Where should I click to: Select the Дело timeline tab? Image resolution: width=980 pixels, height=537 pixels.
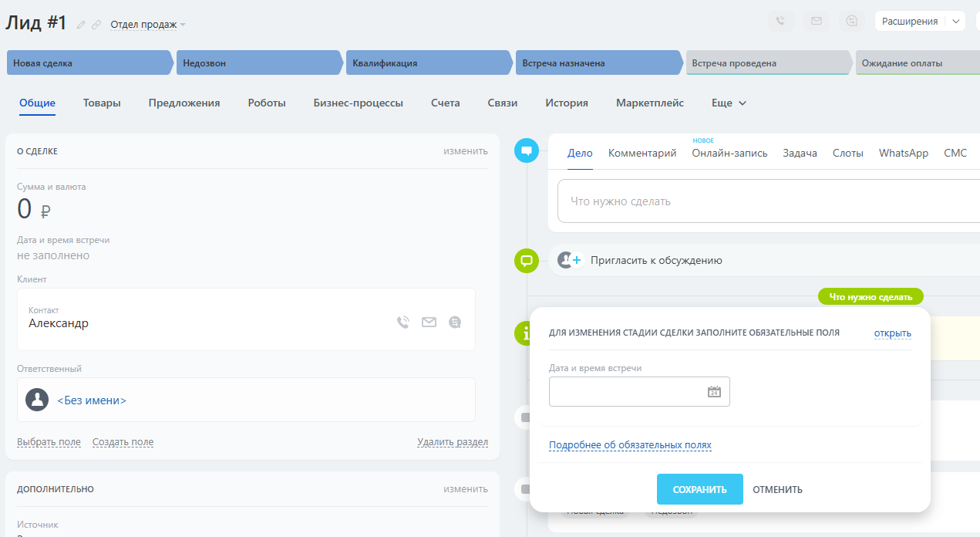(580, 153)
